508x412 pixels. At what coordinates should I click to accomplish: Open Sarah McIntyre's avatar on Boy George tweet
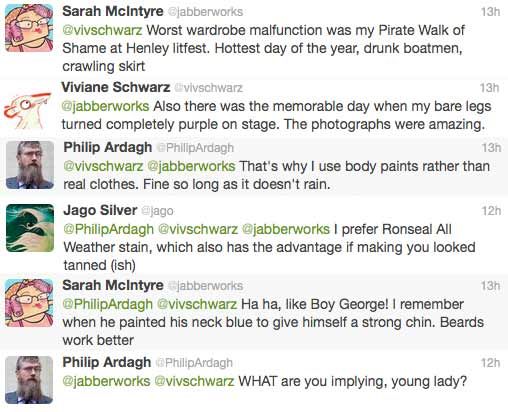[29, 303]
